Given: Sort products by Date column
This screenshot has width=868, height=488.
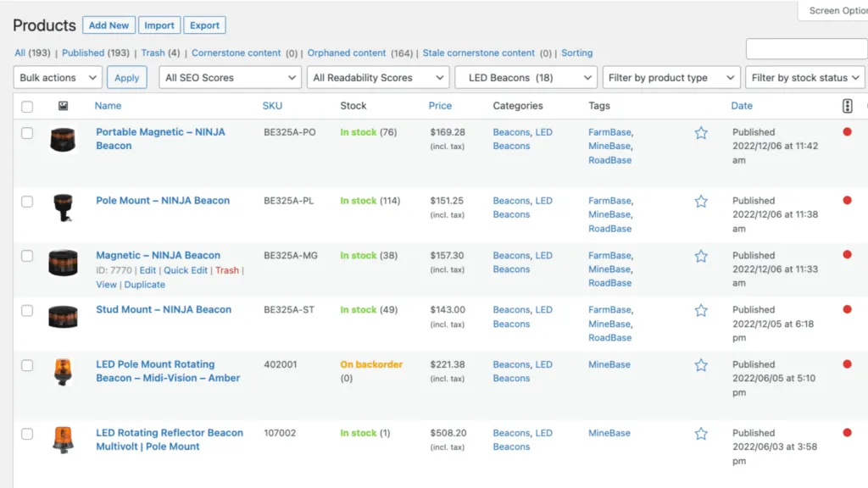Looking at the screenshot, I should pos(742,106).
